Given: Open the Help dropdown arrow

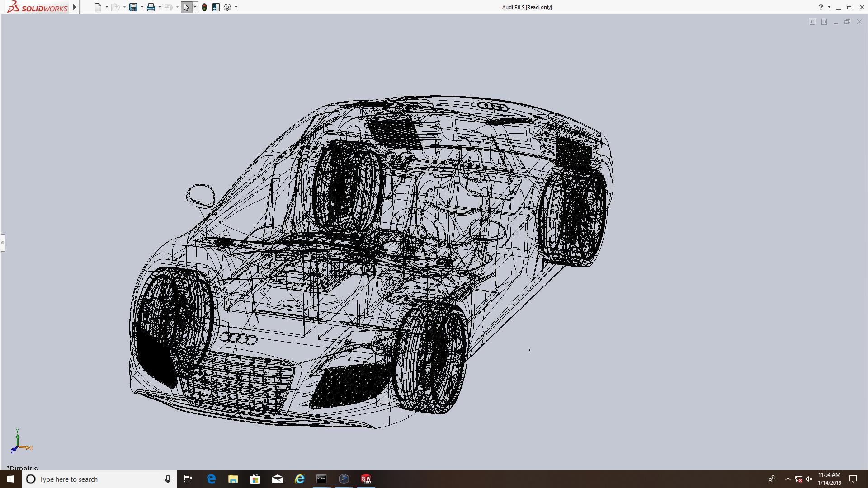Looking at the screenshot, I should 829,7.
